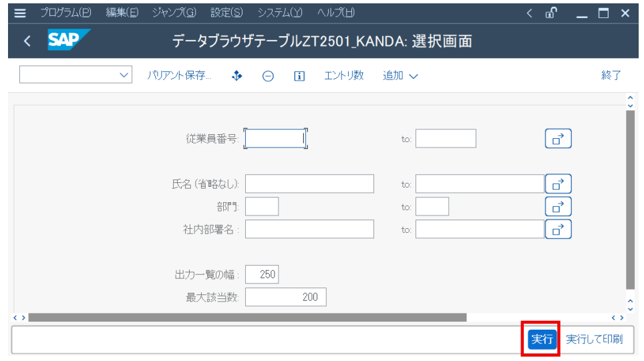Click the 実行 execute button
Viewport: 644px width, 361px height.
pyautogui.click(x=542, y=339)
